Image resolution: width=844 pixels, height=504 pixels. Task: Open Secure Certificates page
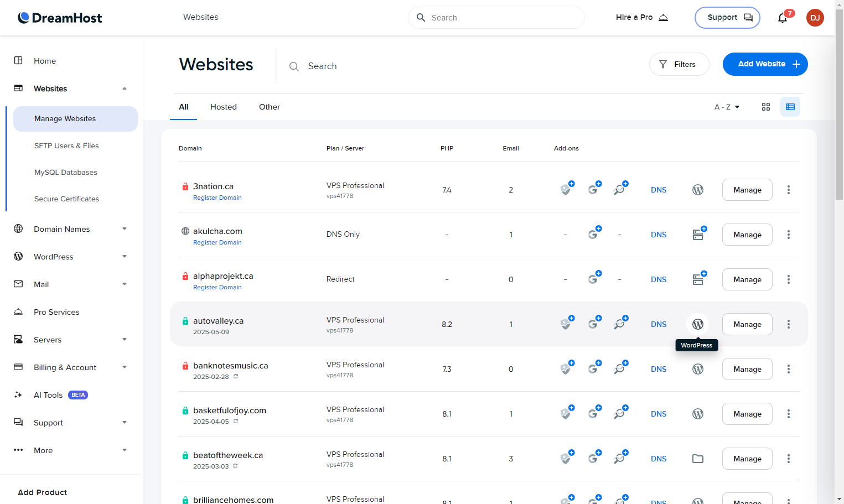[x=66, y=199]
